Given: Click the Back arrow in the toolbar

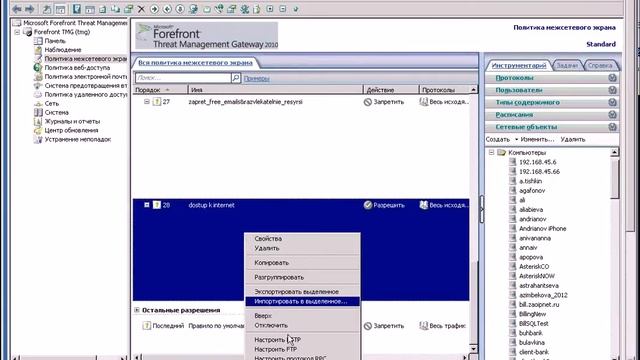Looking at the screenshot, I should point(17,9).
